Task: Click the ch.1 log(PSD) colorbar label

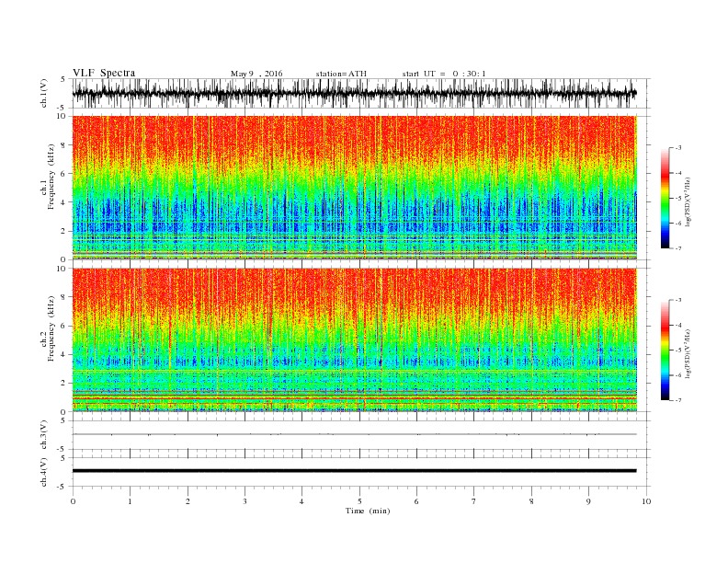Action: (688, 201)
